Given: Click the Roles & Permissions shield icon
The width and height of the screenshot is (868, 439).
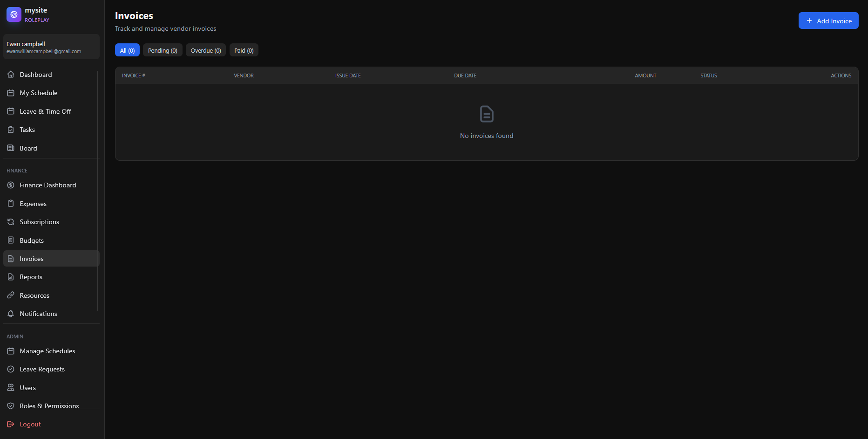Looking at the screenshot, I should pyautogui.click(x=11, y=406).
